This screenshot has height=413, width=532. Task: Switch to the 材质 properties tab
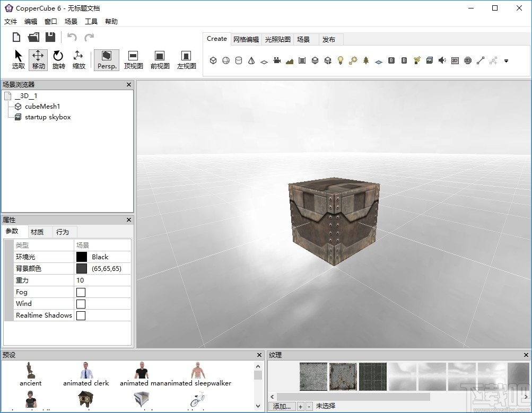[x=39, y=232]
